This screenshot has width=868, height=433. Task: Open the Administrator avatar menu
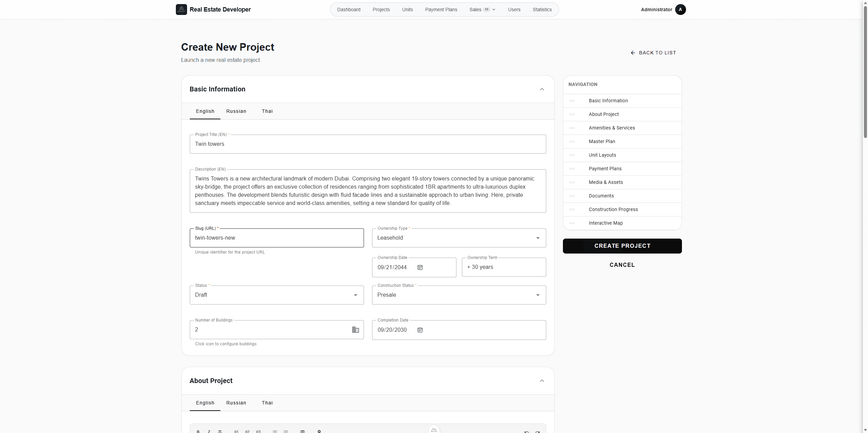[680, 10]
